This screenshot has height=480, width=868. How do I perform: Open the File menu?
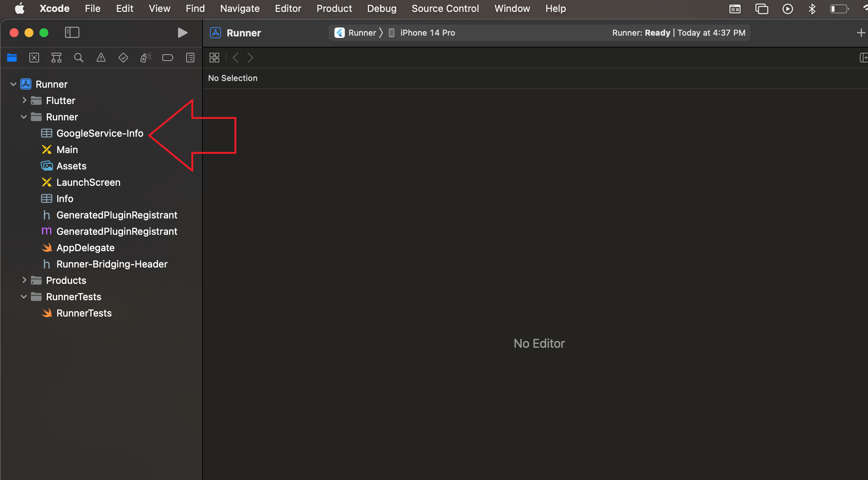93,9
